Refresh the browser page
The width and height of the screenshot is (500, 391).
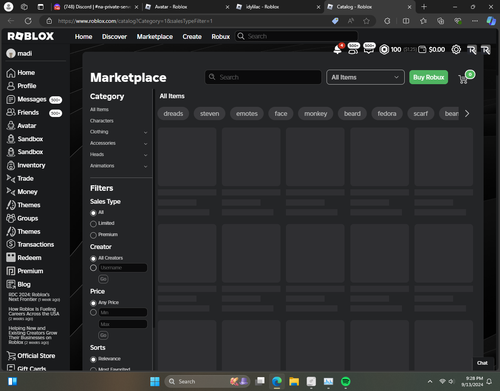(x=28, y=21)
